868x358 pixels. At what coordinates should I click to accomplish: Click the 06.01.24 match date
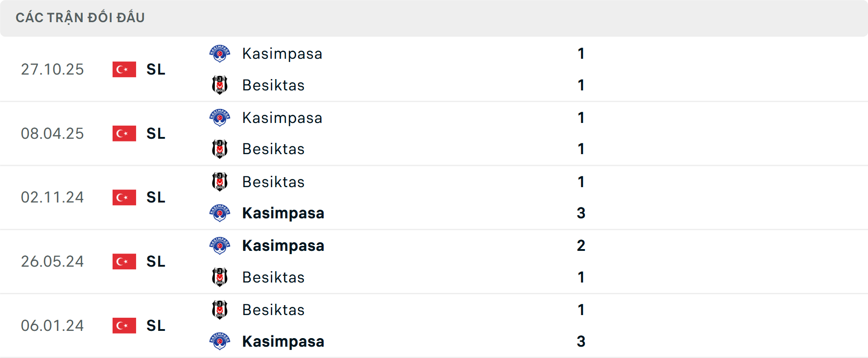click(x=52, y=325)
